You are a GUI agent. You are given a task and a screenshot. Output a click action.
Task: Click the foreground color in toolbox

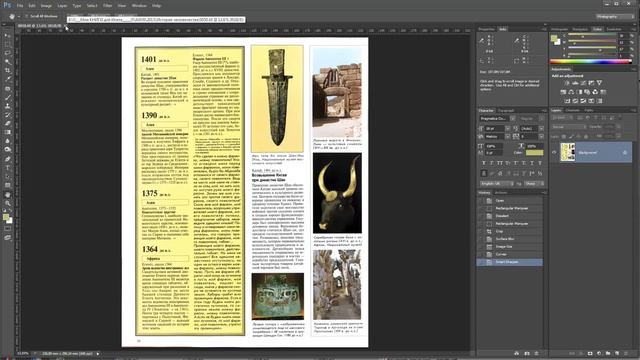[6, 217]
